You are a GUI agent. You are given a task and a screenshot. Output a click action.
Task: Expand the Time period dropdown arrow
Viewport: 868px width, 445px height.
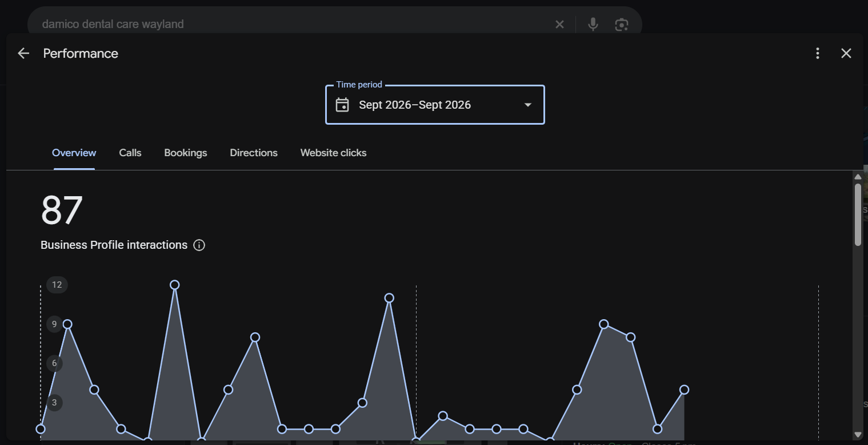point(528,105)
